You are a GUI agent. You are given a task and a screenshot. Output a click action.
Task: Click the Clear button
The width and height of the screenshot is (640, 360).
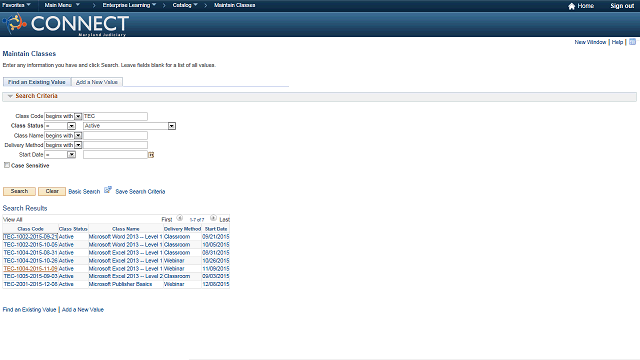pyautogui.click(x=52, y=191)
